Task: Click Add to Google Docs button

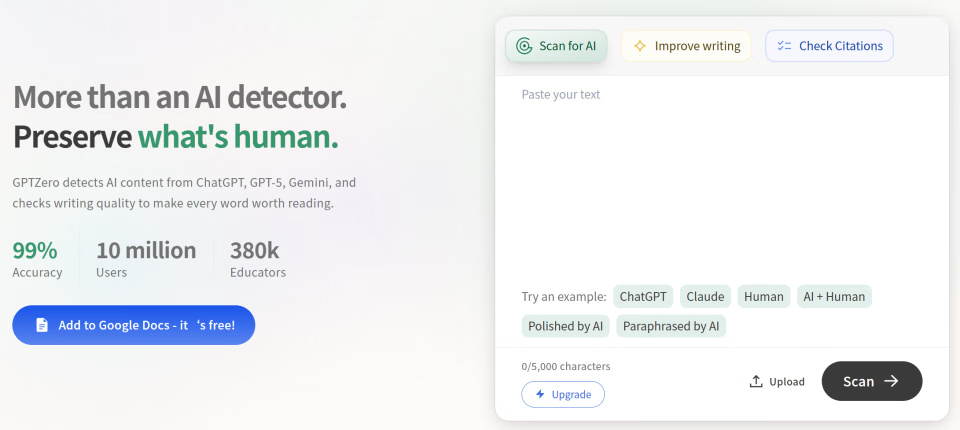Action: (x=133, y=325)
